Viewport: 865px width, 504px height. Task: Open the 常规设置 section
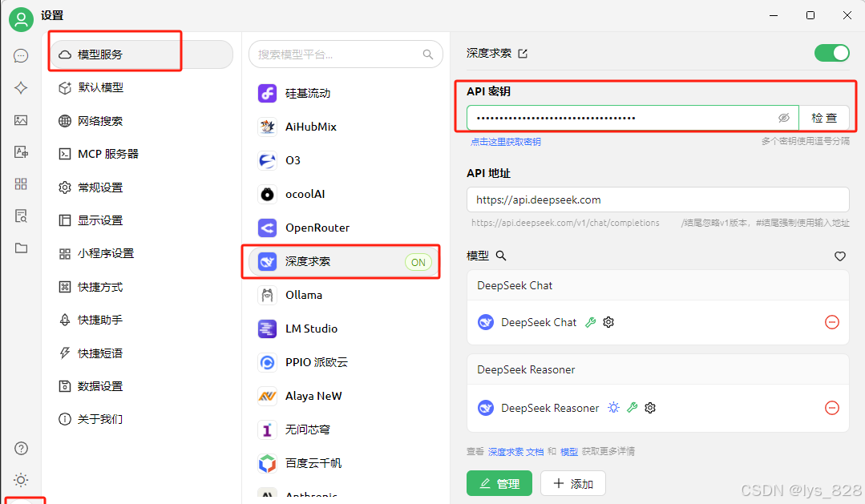pyautogui.click(x=141, y=187)
